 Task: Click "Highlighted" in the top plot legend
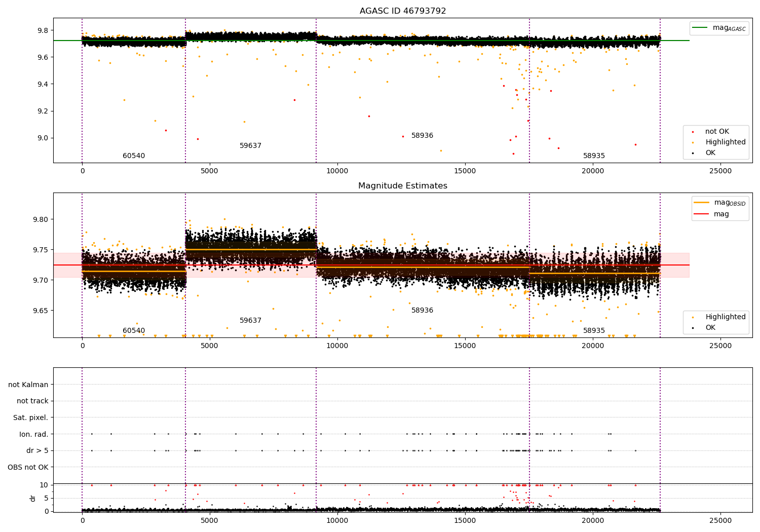[726, 142]
